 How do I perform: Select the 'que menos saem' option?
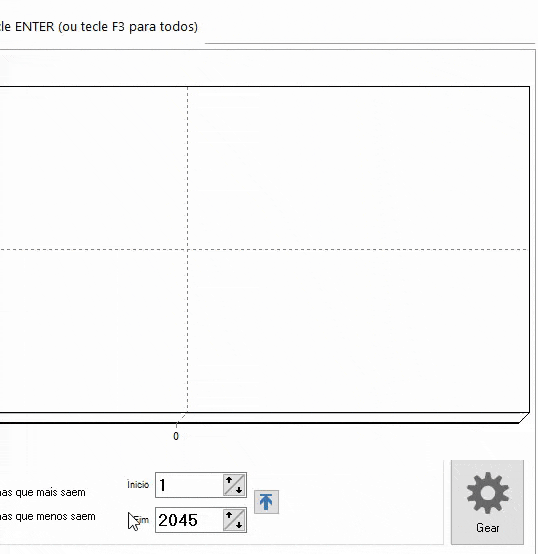point(48,516)
